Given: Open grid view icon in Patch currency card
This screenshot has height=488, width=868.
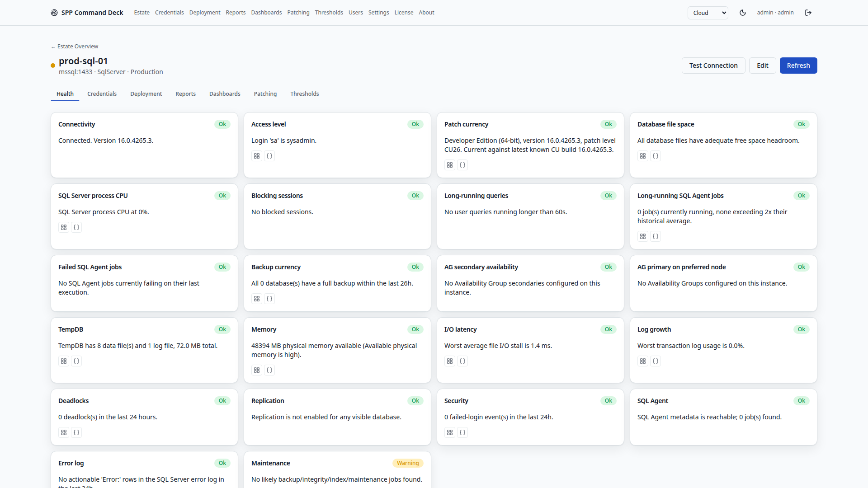Looking at the screenshot, I should point(450,165).
